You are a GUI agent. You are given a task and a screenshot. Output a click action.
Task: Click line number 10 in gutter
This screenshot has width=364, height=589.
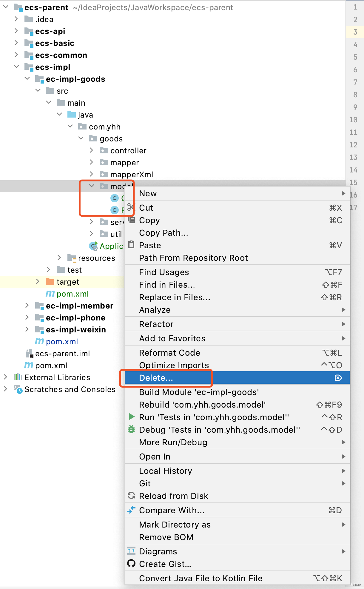353,120
